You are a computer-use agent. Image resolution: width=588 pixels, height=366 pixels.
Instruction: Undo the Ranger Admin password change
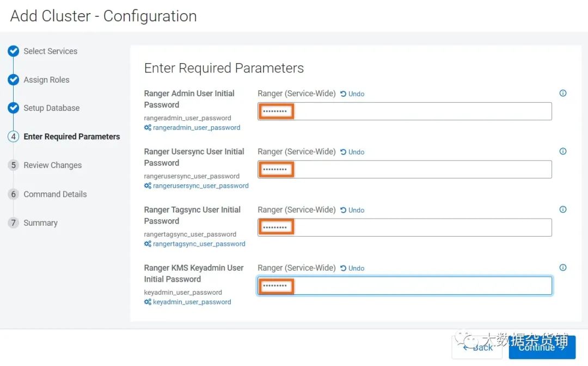click(352, 94)
